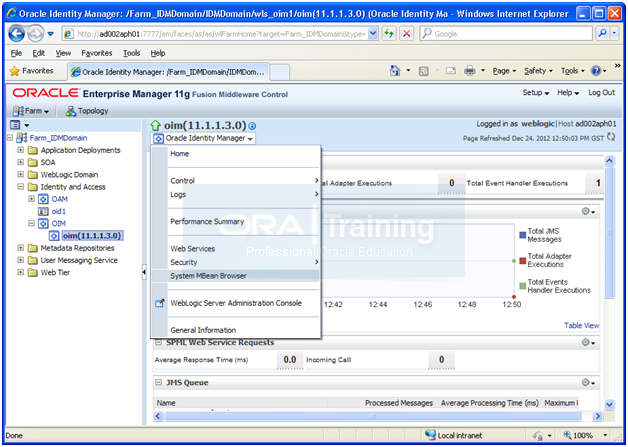Screen dimensions: 628x447
Task: Click the page refresh icon near timestamp
Action: [x=611, y=137]
